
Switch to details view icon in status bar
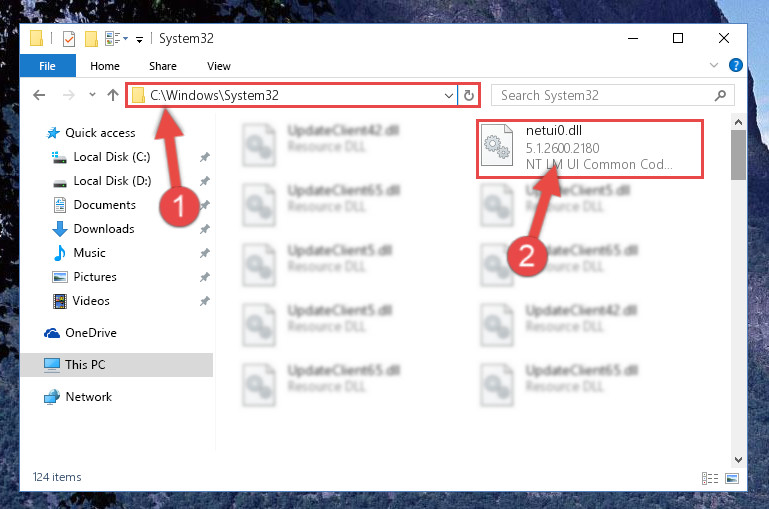[710, 478]
